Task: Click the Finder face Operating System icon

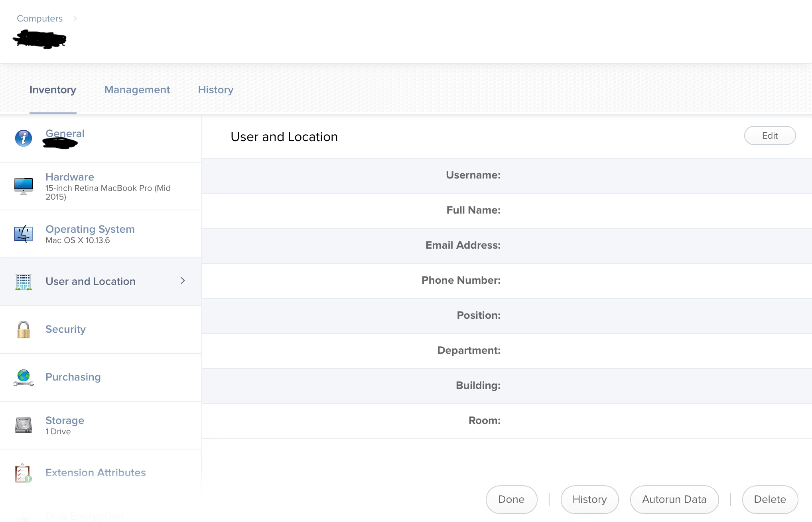Action: click(24, 234)
